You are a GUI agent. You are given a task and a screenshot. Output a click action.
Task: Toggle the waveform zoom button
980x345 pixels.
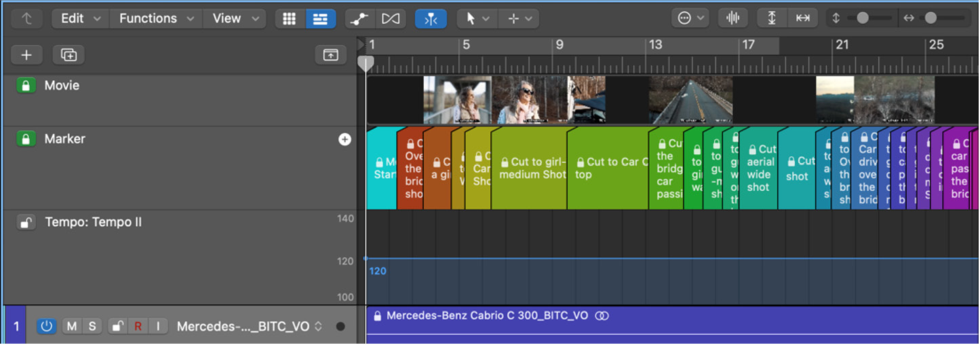(732, 18)
